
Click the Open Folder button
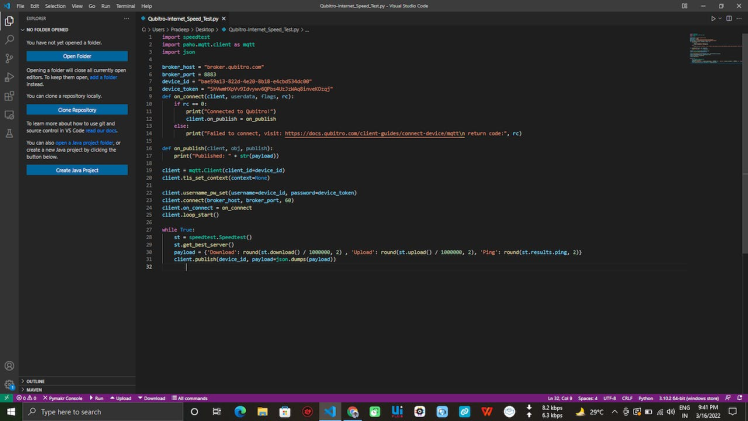[77, 56]
